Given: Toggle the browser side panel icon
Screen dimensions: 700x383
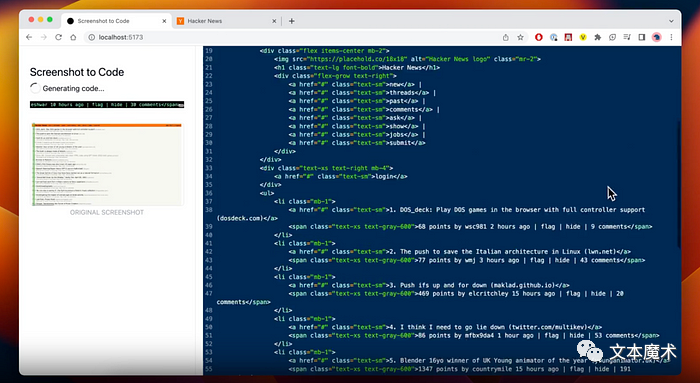Looking at the screenshot, I should pyautogui.click(x=642, y=37).
